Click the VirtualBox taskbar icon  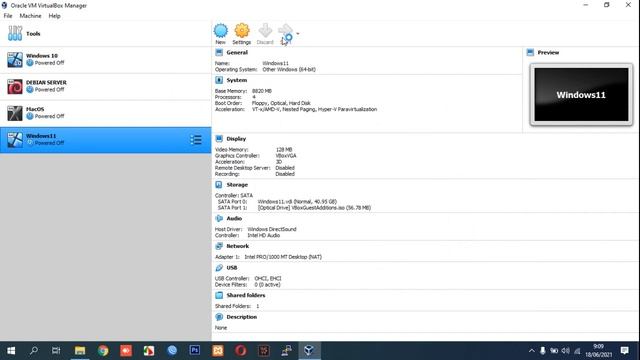point(309,351)
